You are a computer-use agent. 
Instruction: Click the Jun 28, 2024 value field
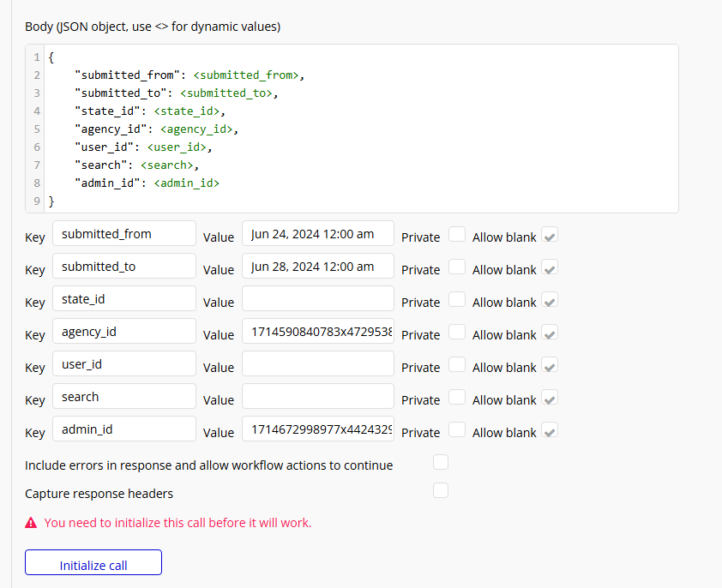pos(318,266)
